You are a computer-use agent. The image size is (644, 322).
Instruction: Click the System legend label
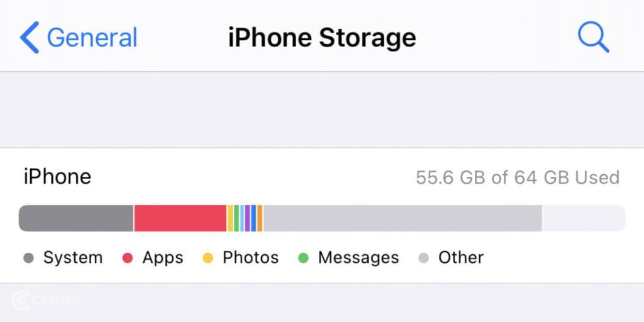(x=73, y=258)
